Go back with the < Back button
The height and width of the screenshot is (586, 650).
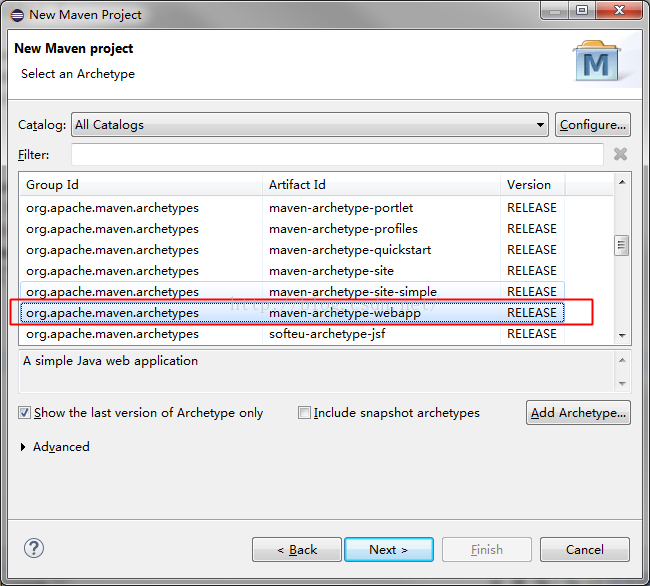[297, 550]
